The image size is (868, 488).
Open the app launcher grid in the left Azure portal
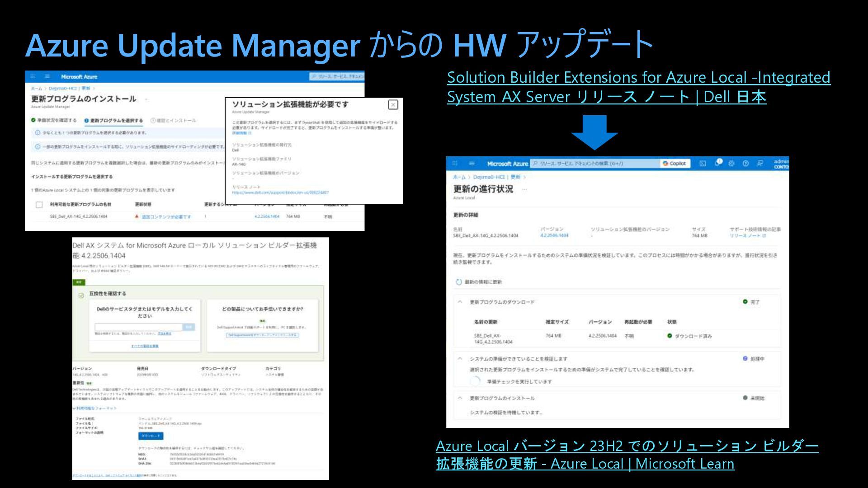click(33, 76)
